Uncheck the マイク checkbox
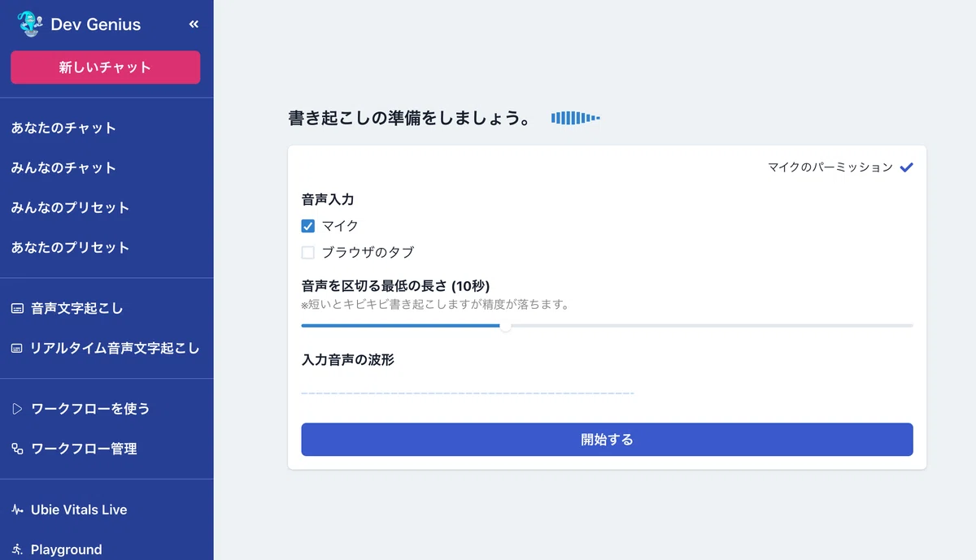The height and width of the screenshot is (560, 976). 308,226
